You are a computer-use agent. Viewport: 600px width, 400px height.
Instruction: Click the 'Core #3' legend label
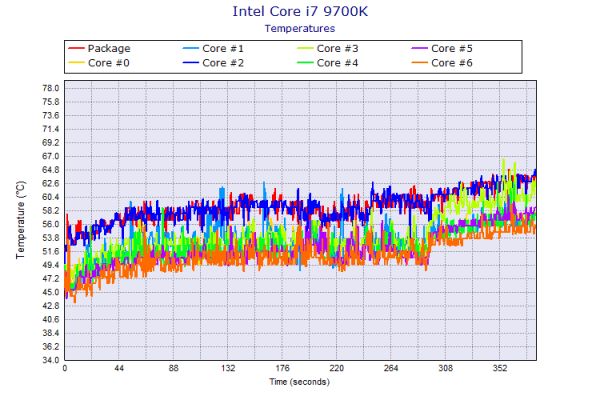[338, 49]
